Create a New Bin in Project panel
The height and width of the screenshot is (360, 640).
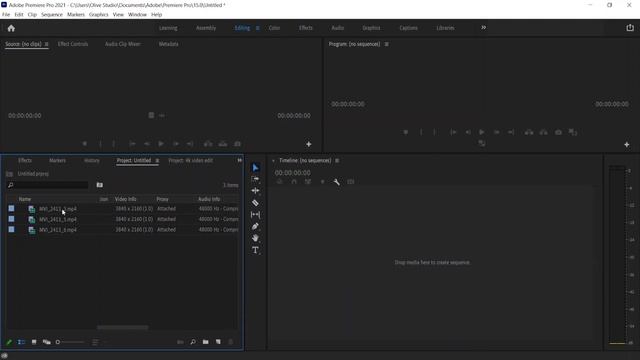pyautogui.click(x=205, y=342)
